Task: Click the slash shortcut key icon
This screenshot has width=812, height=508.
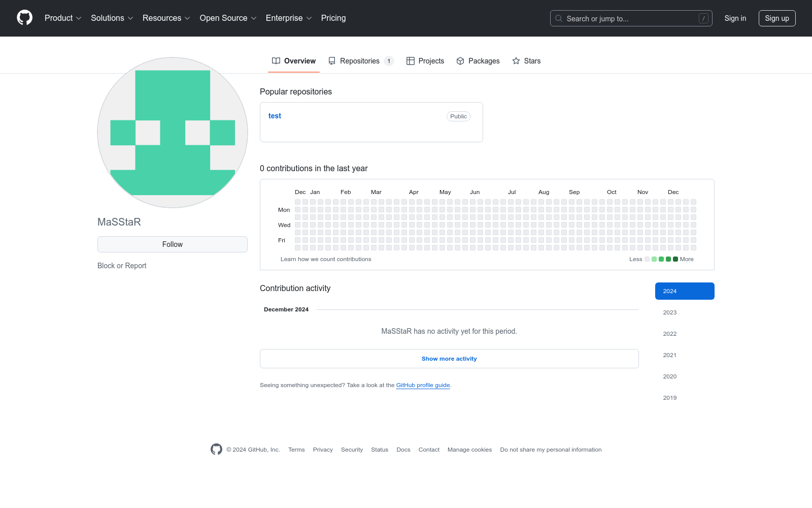Action: point(703,18)
